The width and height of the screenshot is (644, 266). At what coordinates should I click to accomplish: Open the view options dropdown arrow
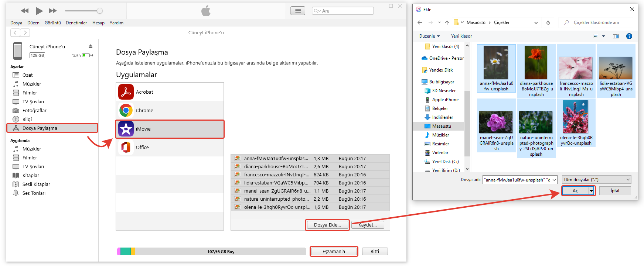[x=603, y=36]
